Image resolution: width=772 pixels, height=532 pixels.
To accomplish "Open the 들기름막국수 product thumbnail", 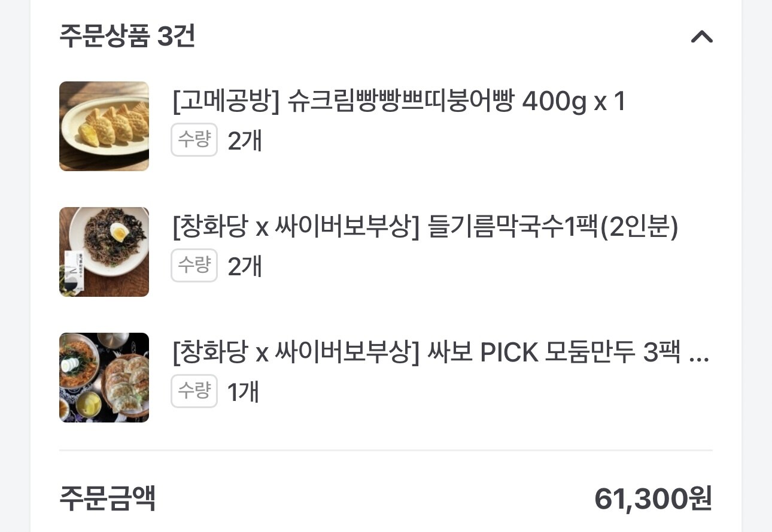I will 104,252.
